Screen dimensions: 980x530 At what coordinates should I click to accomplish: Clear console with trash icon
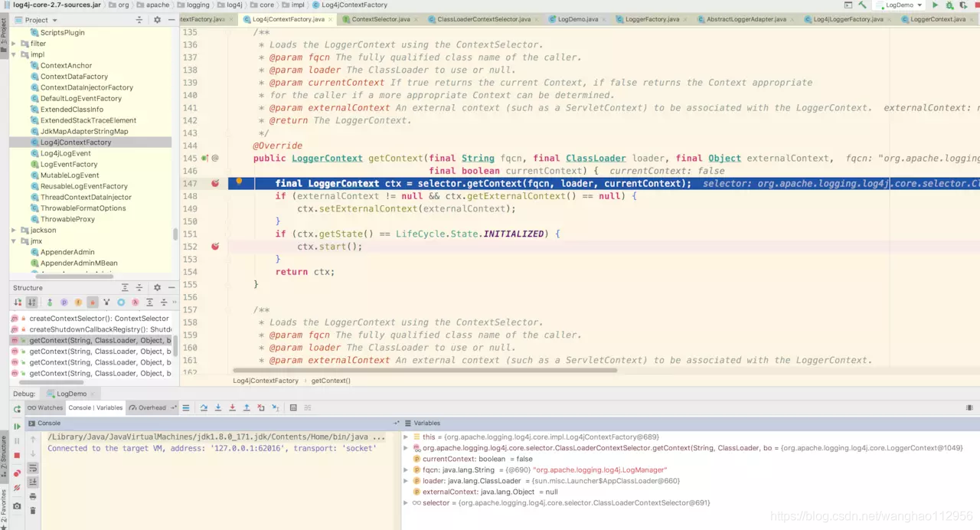tap(33, 511)
